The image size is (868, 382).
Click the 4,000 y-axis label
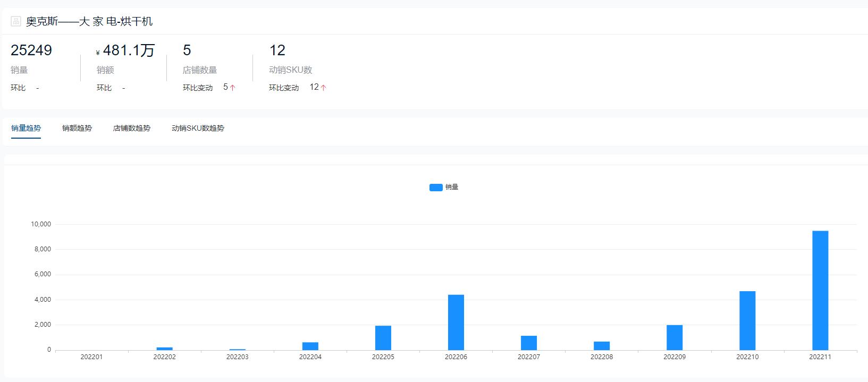tap(43, 300)
